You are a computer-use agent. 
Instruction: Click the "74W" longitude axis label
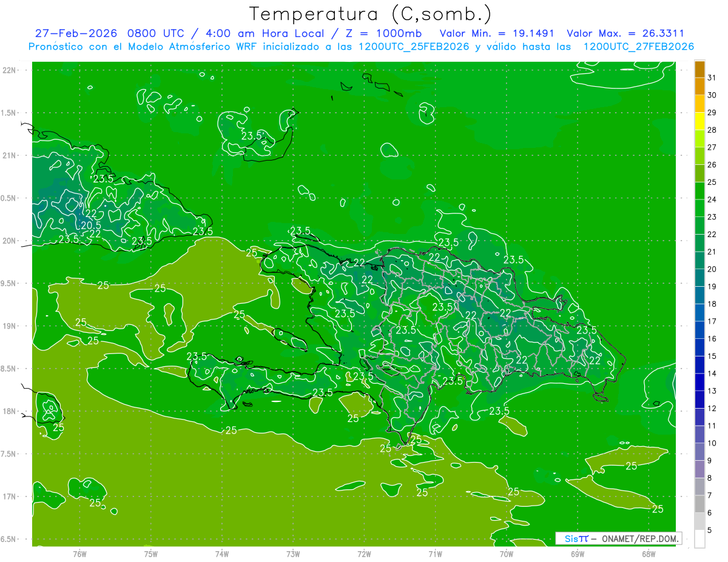pyautogui.click(x=222, y=554)
